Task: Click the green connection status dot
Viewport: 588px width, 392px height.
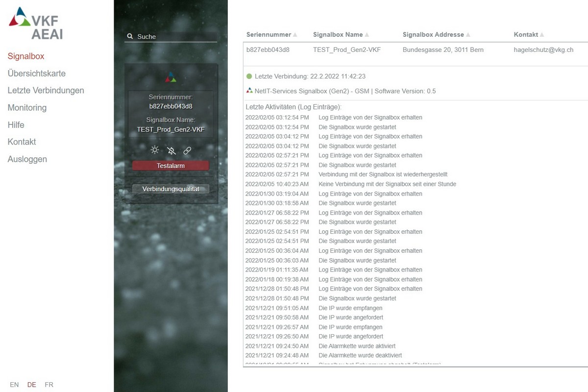Action: pos(249,76)
